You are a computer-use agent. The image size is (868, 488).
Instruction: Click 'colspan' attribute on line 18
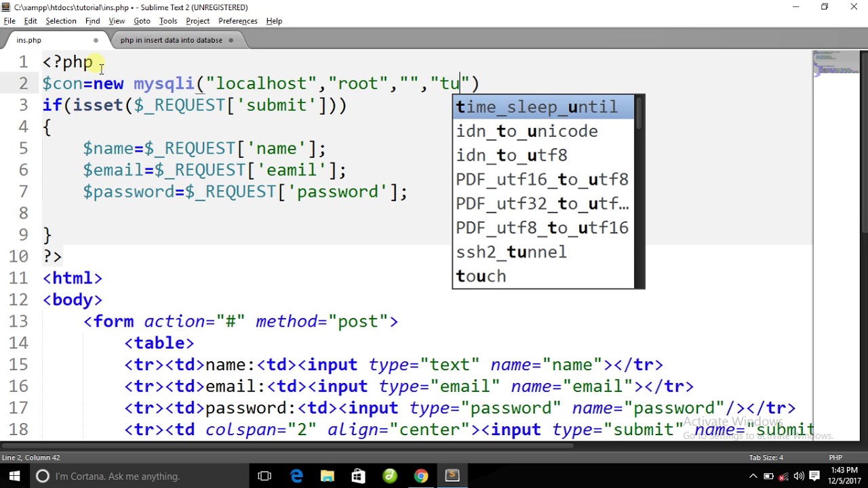(x=241, y=430)
